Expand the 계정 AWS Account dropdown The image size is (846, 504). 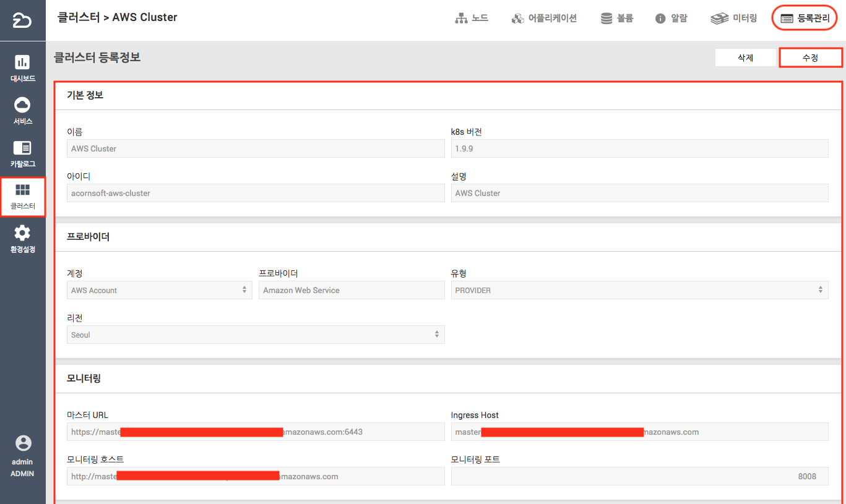click(x=159, y=290)
